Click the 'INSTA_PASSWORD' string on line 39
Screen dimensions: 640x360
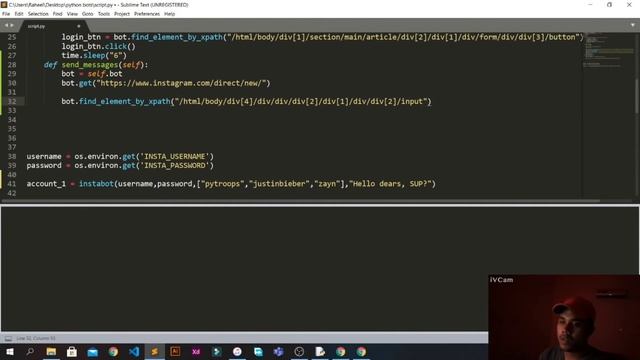click(175, 165)
